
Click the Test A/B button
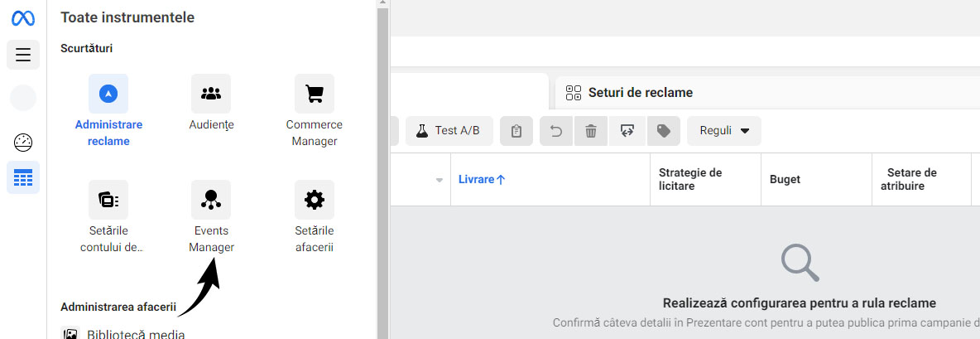pos(449,131)
